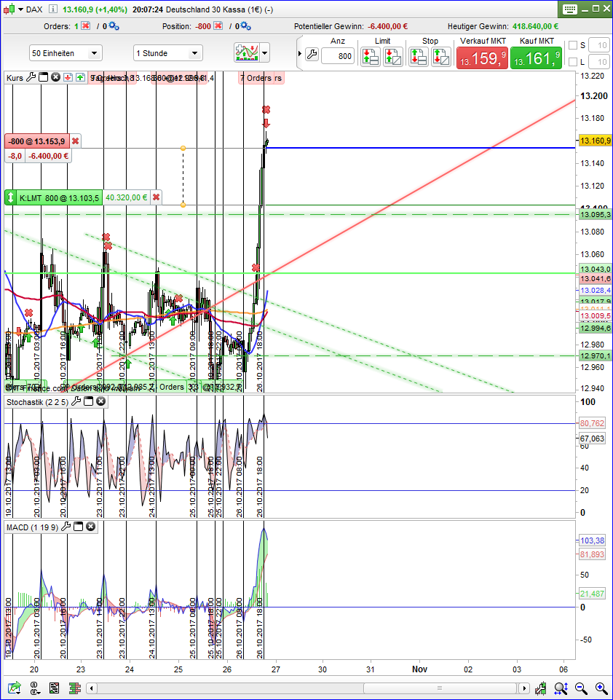613x700 pixels.
Task: Enable the S checkbox
Action: 573,45
